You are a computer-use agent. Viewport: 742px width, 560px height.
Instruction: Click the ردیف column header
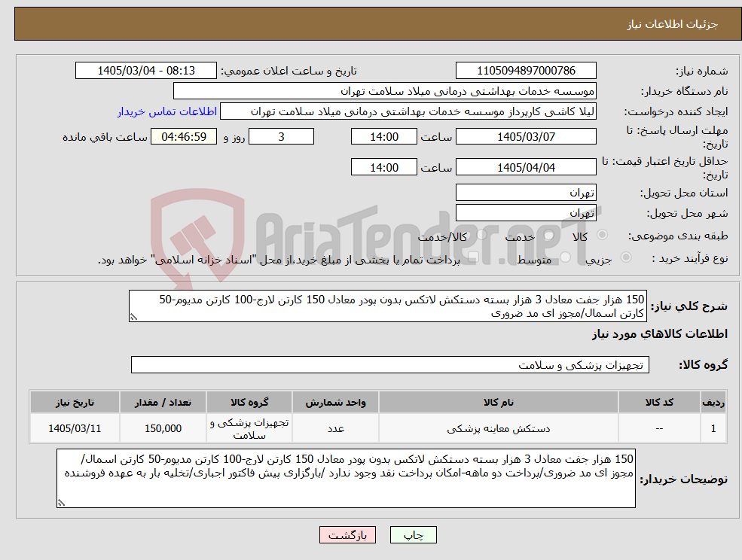tap(713, 402)
